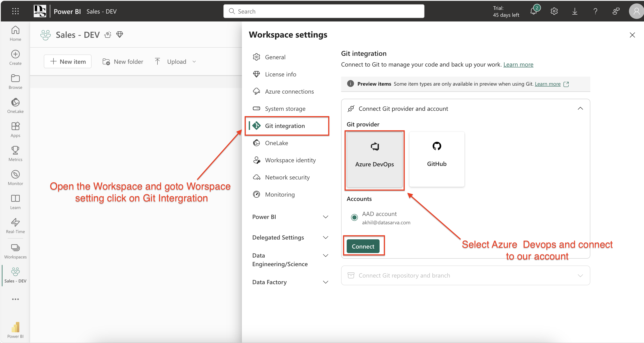The height and width of the screenshot is (343, 644).
Task: Open Learn in the left sidebar
Action: pos(15,202)
